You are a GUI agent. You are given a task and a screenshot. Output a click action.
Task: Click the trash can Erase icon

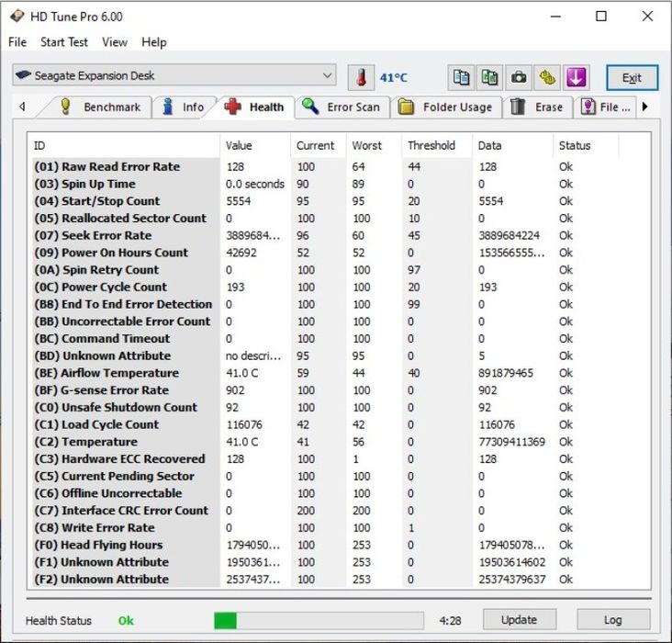click(x=518, y=107)
